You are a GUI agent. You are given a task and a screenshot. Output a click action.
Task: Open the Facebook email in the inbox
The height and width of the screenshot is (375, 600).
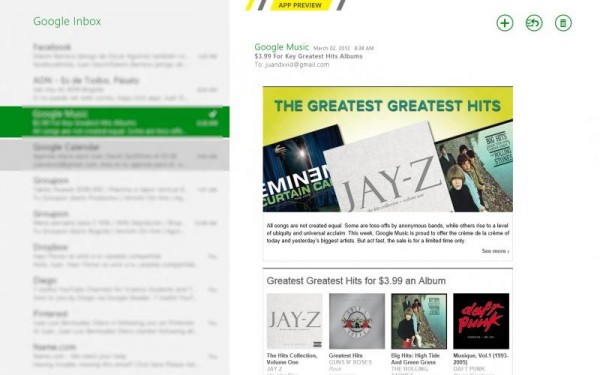[x=115, y=55]
